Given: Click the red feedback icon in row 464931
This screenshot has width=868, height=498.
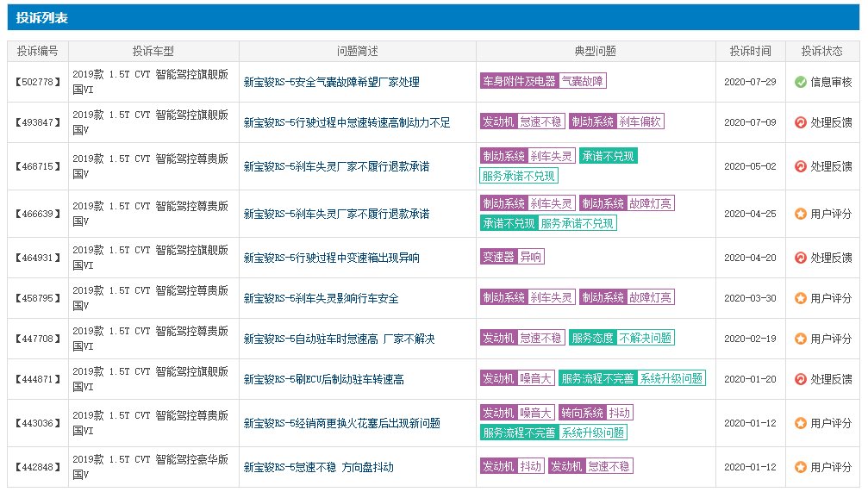Looking at the screenshot, I should [x=800, y=258].
